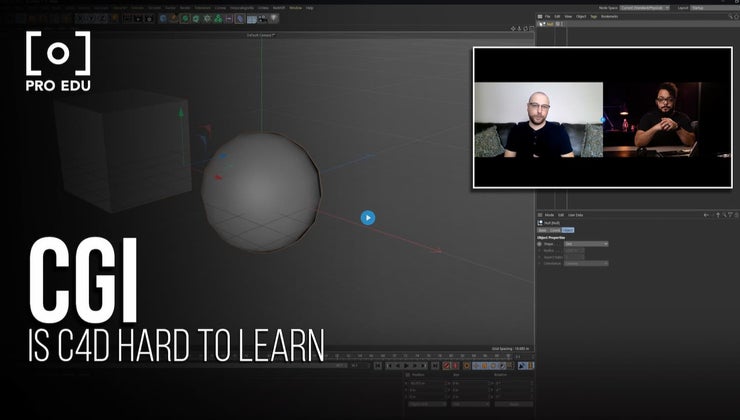
Task: Click the blue Bend deformer toolbar icon
Action: click(240, 18)
